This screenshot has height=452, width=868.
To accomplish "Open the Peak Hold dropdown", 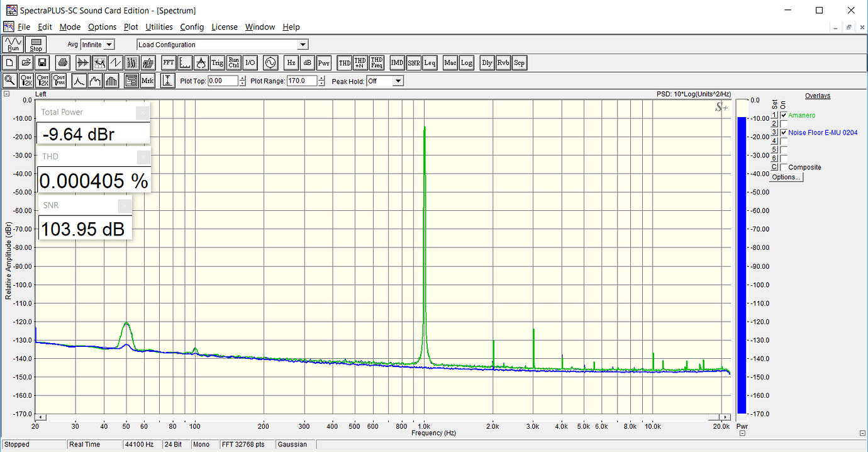I will [x=397, y=81].
